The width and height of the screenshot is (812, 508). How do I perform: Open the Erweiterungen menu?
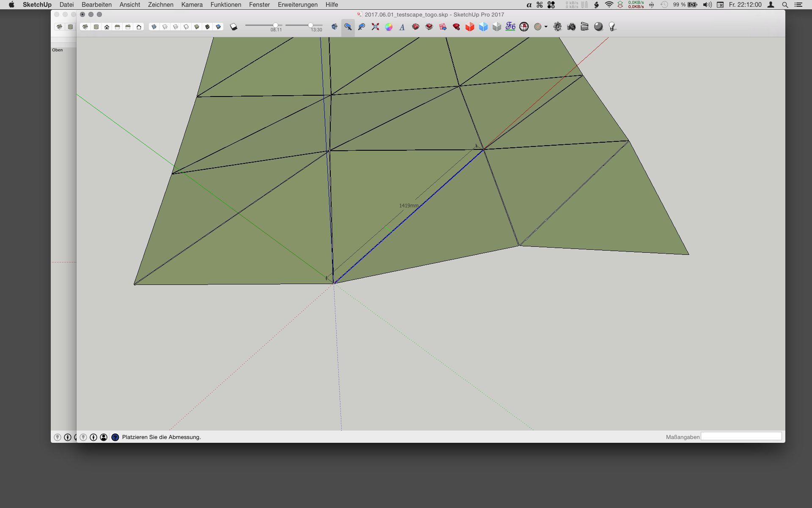pos(297,5)
